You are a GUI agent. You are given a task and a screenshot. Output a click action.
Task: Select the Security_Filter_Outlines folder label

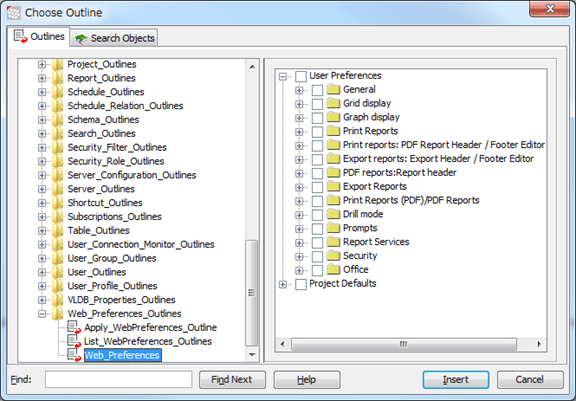point(117,148)
